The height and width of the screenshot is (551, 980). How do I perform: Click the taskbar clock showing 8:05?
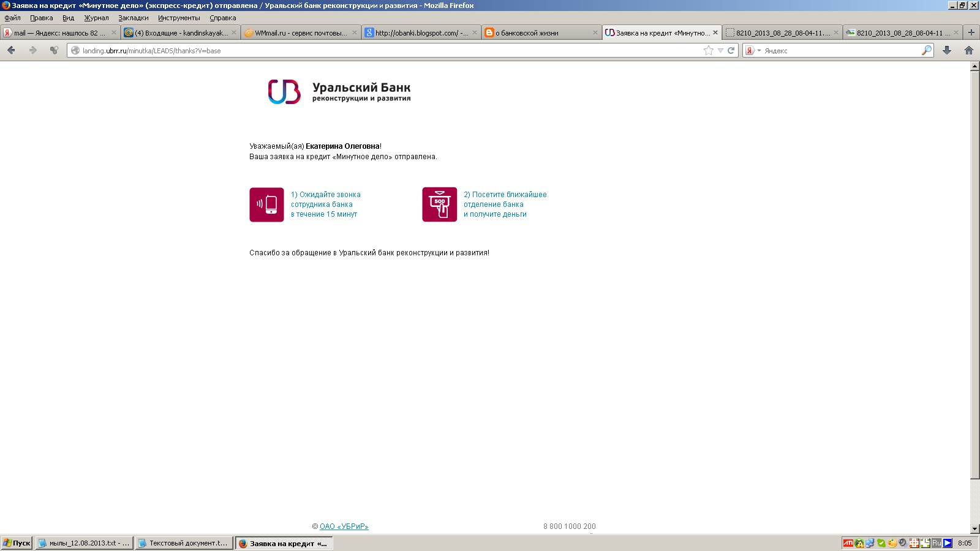965,543
